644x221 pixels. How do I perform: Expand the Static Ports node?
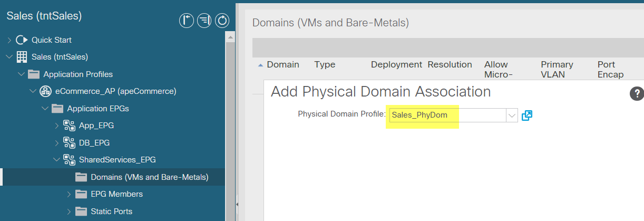click(x=69, y=212)
